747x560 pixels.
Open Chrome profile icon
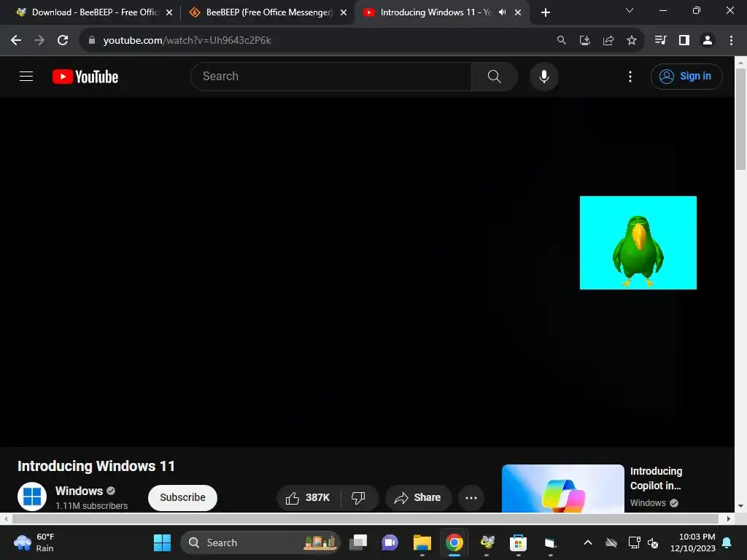click(708, 40)
